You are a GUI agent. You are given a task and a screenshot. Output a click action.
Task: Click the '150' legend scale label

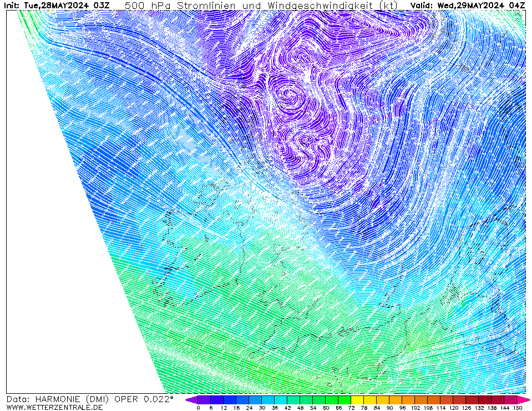click(x=518, y=408)
